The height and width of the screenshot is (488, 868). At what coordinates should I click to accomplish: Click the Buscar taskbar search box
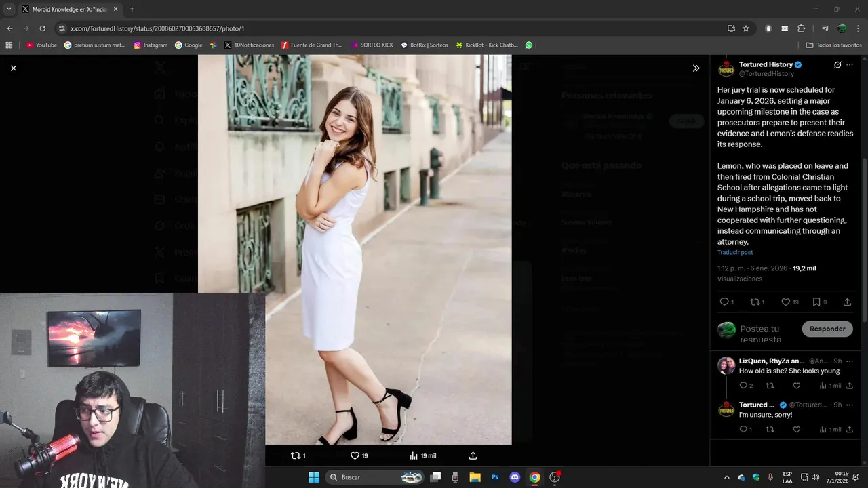(375, 477)
